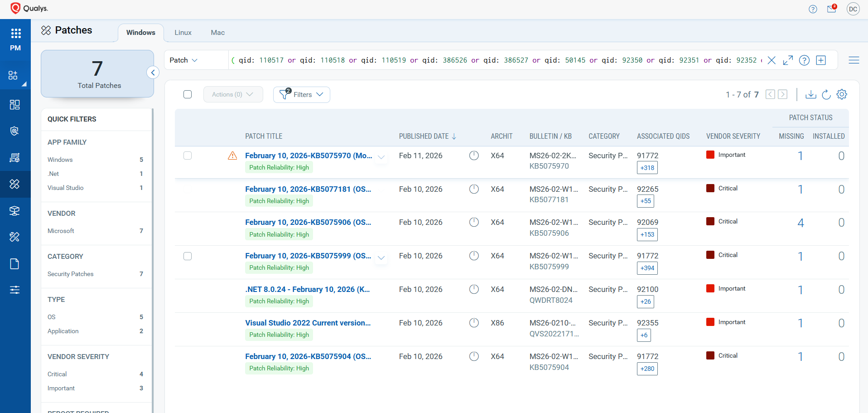Click the help icon in top bar
The image size is (868, 413).
(x=813, y=9)
